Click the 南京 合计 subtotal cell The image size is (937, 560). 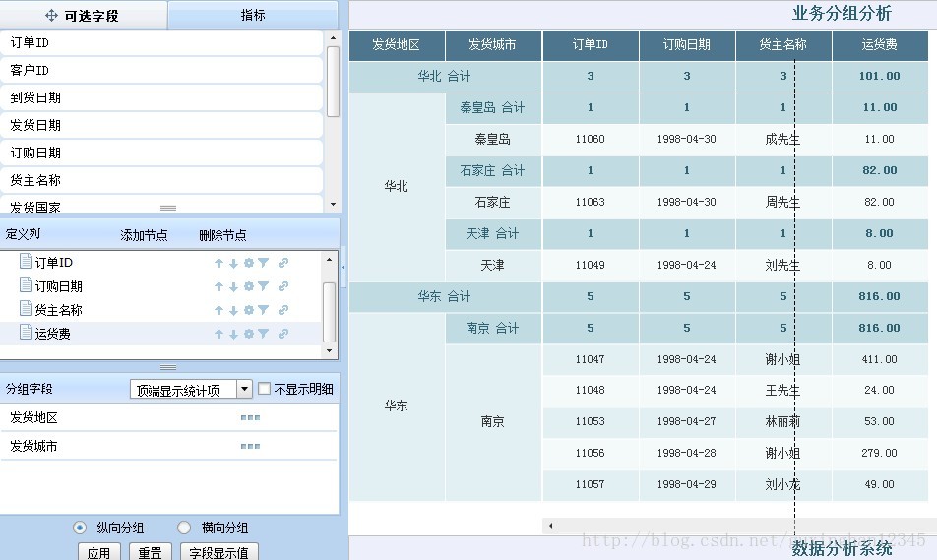tap(493, 328)
